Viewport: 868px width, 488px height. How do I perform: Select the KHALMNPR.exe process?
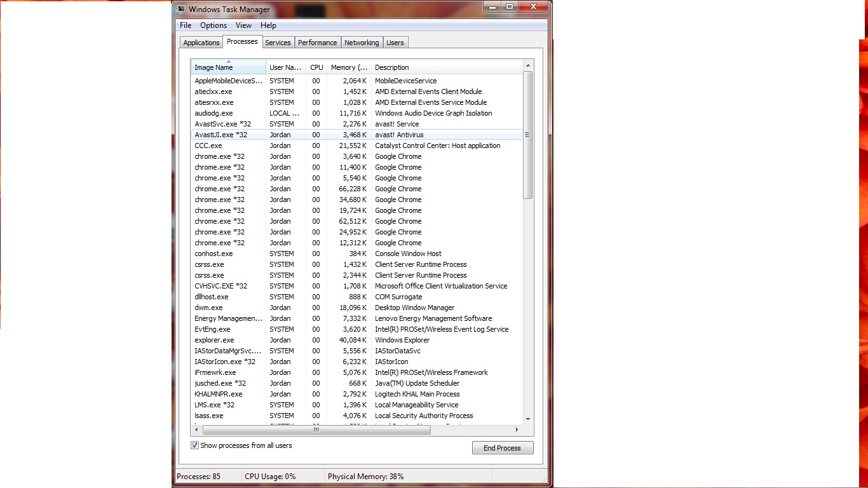pos(357,394)
